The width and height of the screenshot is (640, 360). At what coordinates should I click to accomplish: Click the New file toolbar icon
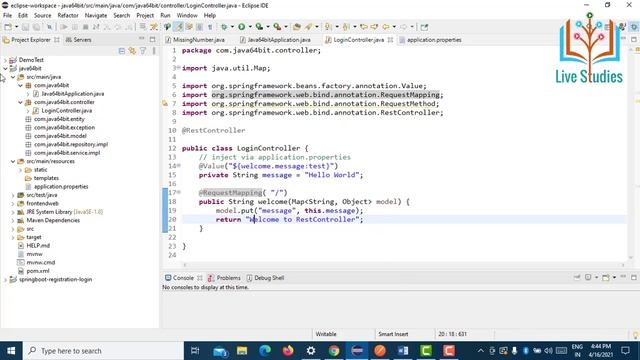[x=8, y=27]
